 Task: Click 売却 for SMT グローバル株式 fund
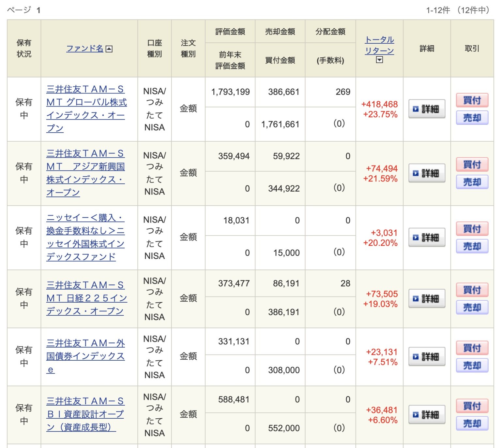[472, 118]
